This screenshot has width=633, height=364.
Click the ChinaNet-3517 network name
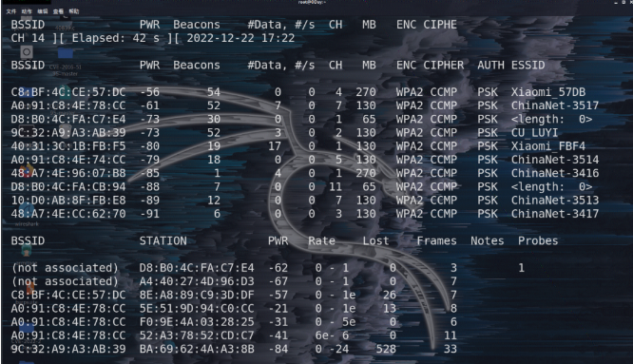point(555,105)
